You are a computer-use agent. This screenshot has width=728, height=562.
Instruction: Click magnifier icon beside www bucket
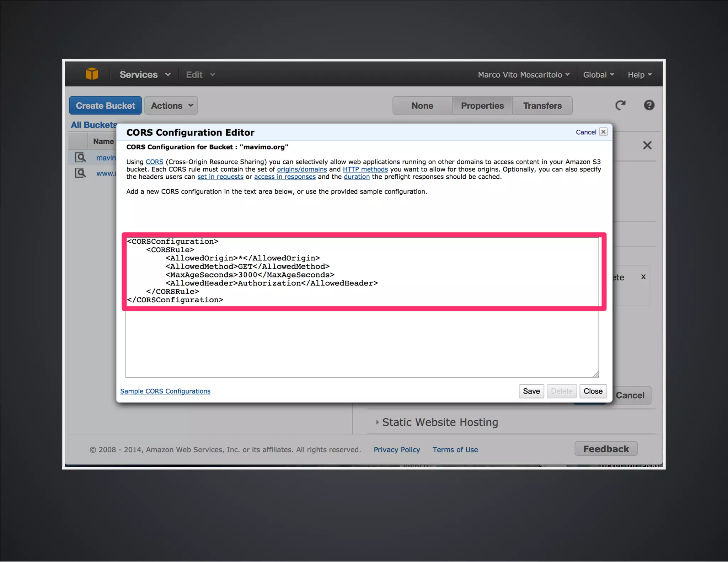80,173
